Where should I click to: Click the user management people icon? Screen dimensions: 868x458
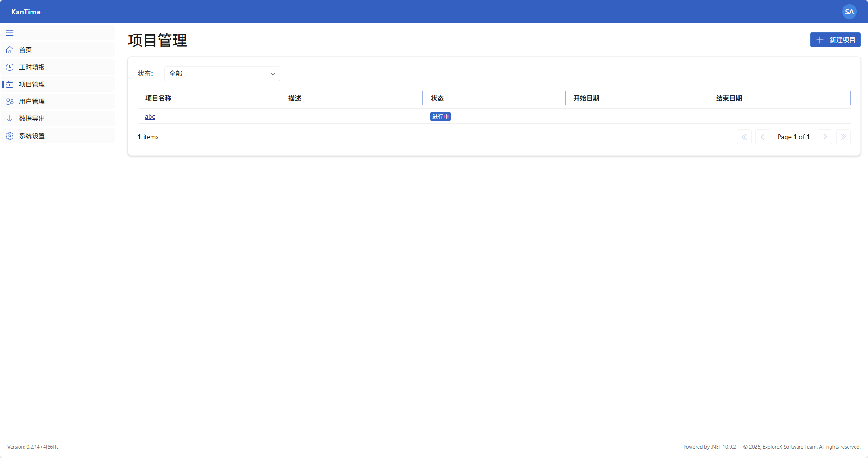click(x=10, y=102)
